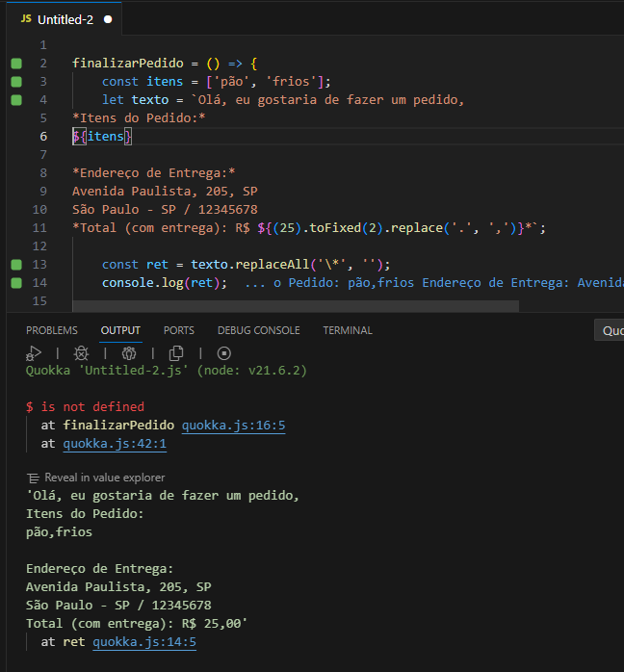Follow the quokka.js:42:1 stack trace link
Screen dimensions: 624x672
(115, 444)
